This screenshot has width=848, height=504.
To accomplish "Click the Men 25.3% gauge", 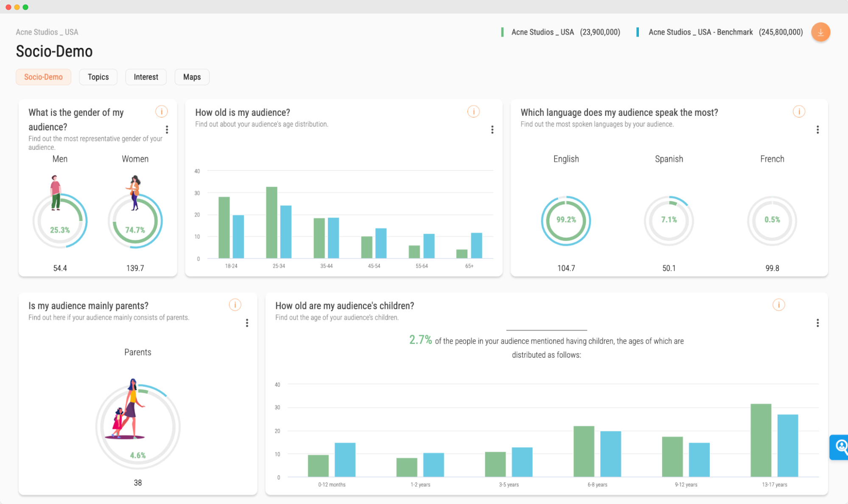I will click(x=60, y=221).
